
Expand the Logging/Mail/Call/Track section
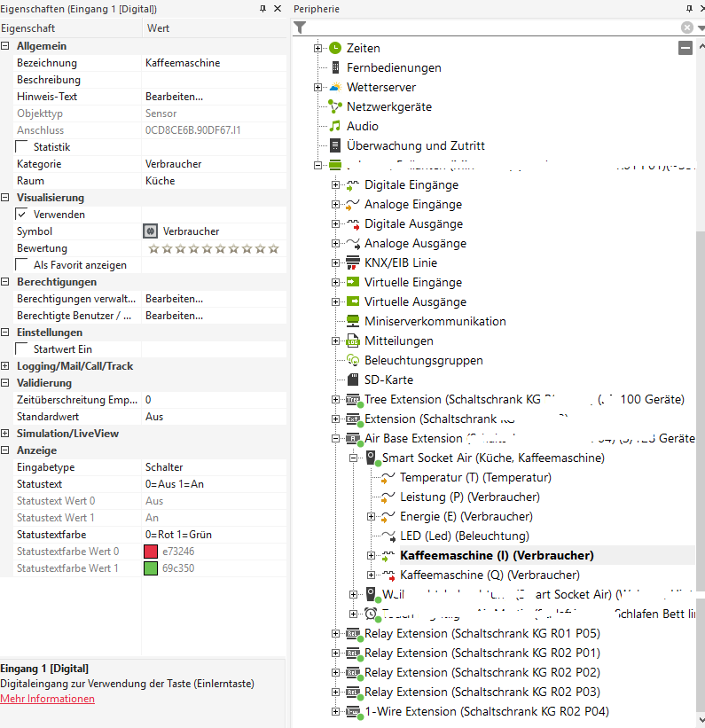(5, 366)
